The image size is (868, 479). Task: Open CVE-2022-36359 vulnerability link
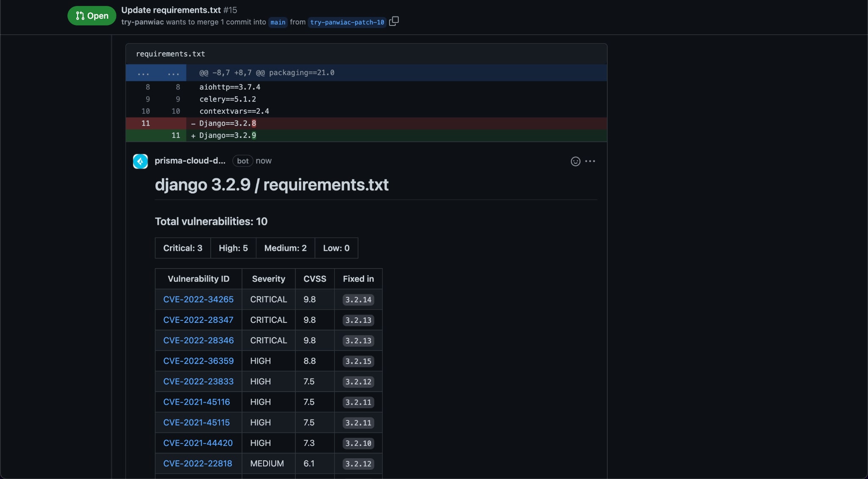pos(198,361)
